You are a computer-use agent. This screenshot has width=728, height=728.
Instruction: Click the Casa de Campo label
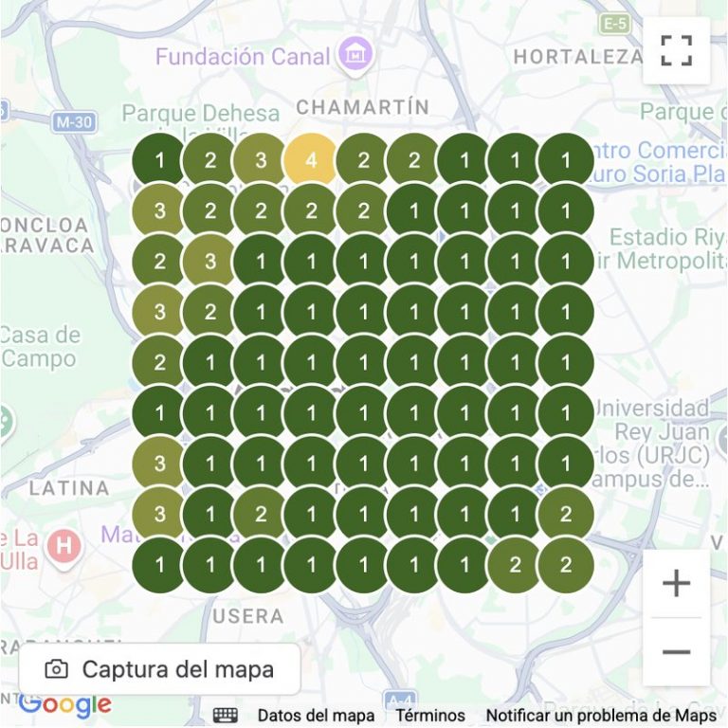40,347
